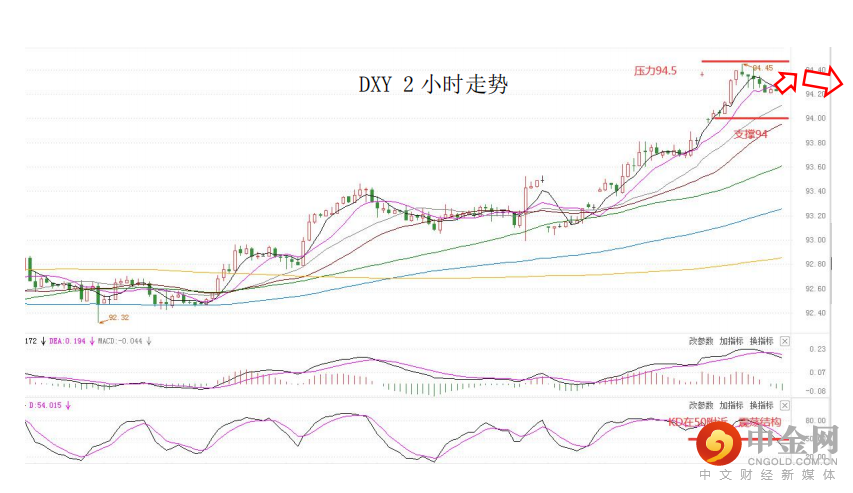
Task: Click the 93.00 price axis label
Action: tap(815, 240)
